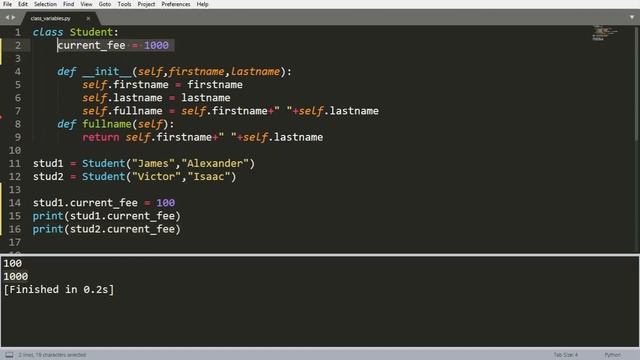Click 'fullname' method definition on line 8
Image resolution: width=640 pixels, height=360 pixels.
pyautogui.click(x=107, y=124)
